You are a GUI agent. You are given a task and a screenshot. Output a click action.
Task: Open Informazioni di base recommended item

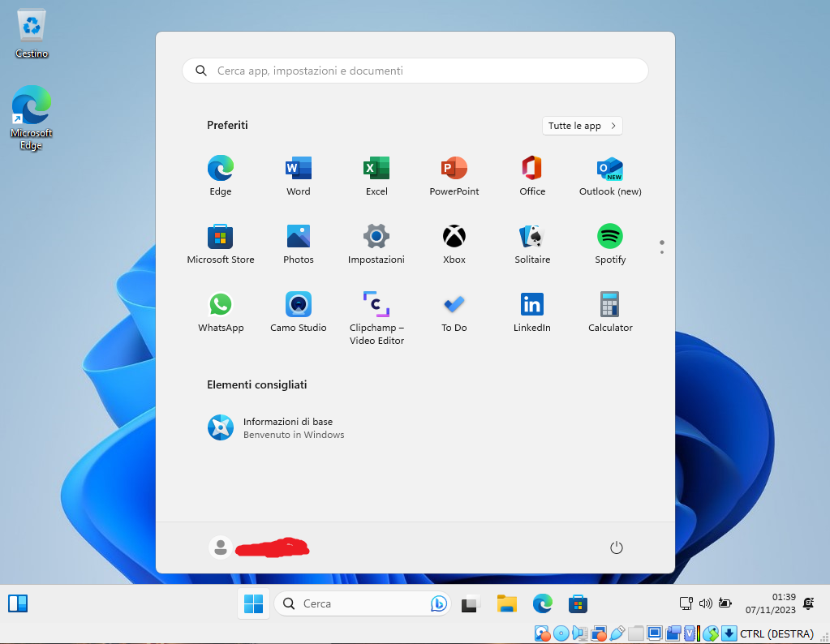(x=276, y=427)
